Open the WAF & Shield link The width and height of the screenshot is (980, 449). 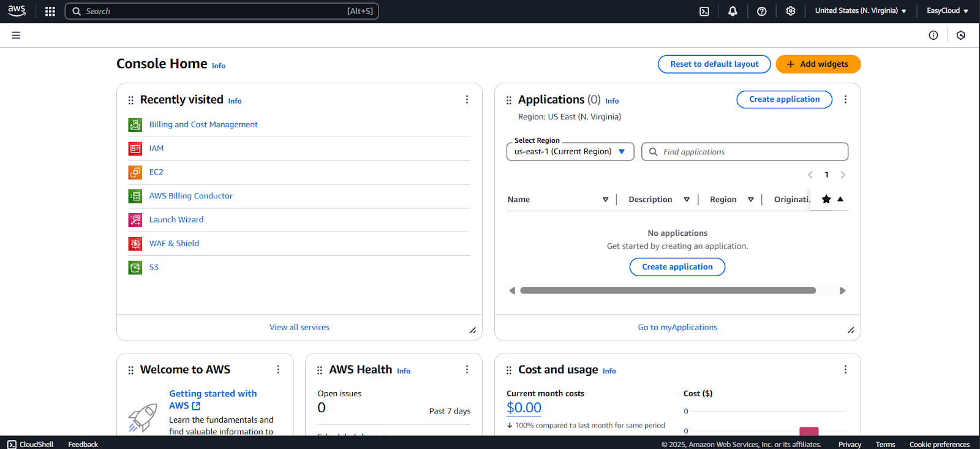[174, 244]
